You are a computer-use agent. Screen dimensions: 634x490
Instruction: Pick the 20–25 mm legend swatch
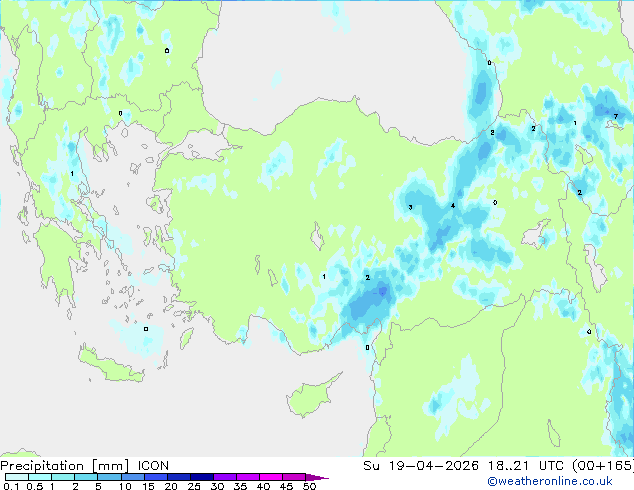point(178,477)
